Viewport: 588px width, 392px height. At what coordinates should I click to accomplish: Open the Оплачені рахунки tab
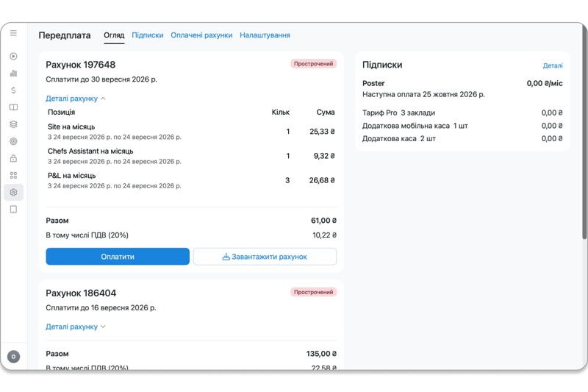tap(201, 35)
